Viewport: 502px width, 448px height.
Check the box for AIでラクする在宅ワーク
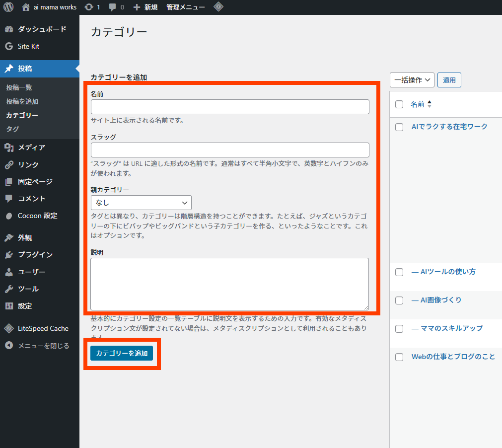399,127
